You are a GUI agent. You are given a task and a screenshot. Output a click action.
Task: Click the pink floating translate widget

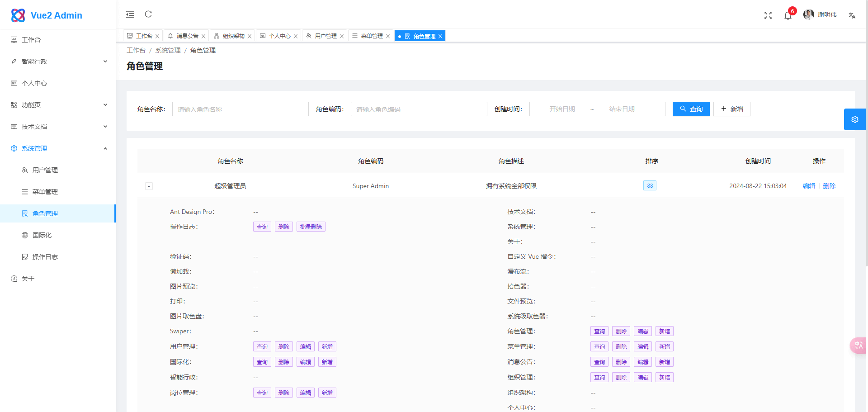pyautogui.click(x=859, y=346)
